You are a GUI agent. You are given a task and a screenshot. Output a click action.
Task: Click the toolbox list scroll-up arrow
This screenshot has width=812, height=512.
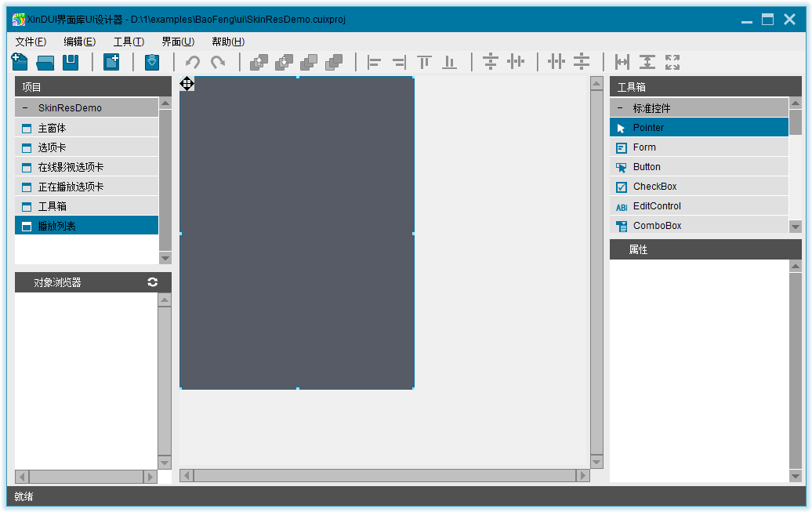(795, 103)
